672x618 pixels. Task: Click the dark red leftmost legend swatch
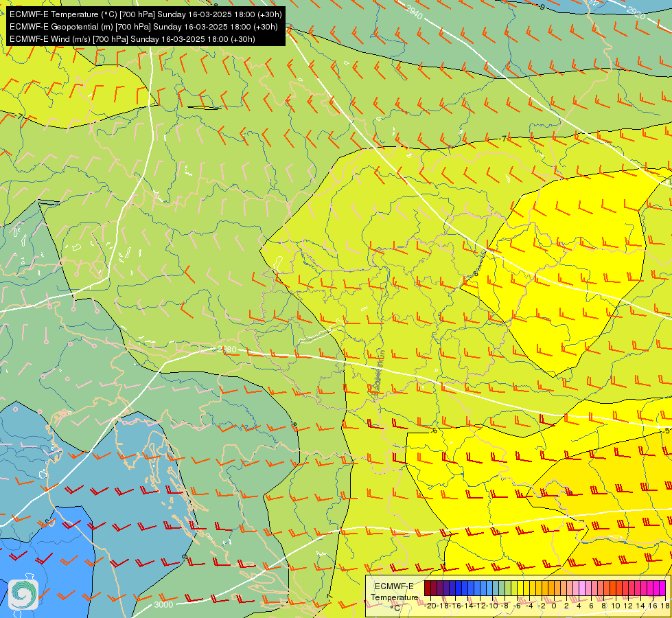click(x=427, y=588)
